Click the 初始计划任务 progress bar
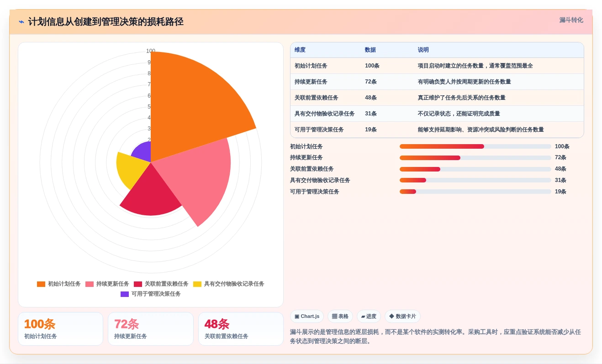The height and width of the screenshot is (364, 602). 475,146
